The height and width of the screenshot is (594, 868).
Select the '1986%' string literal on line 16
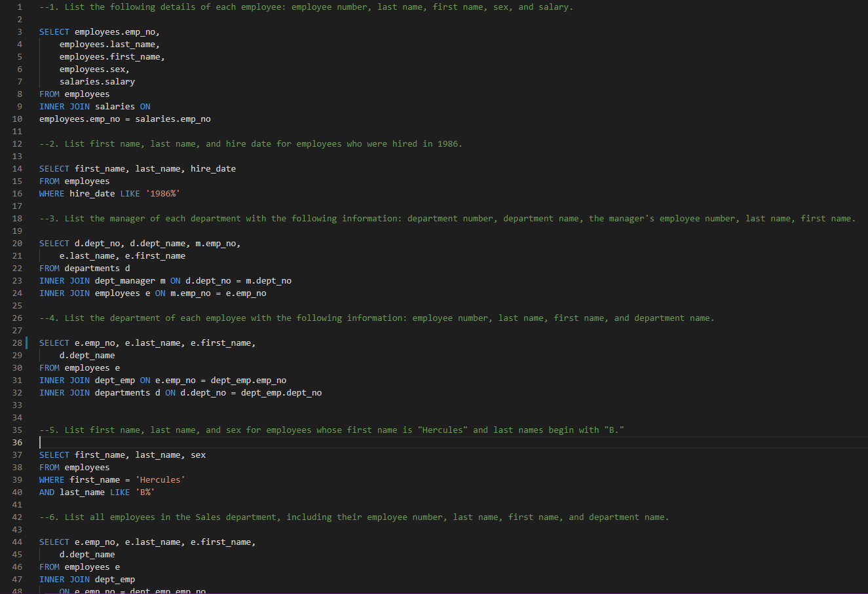[x=162, y=193]
